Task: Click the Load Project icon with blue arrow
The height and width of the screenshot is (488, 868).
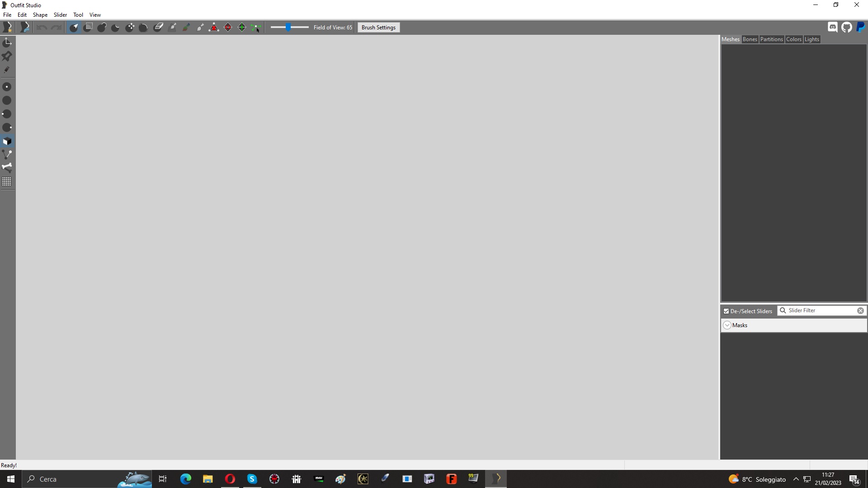Action: click(x=25, y=28)
